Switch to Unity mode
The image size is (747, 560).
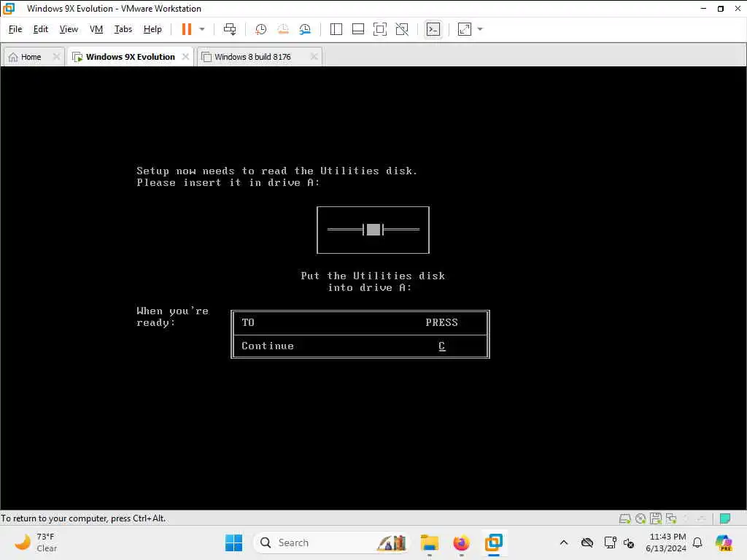click(x=402, y=29)
